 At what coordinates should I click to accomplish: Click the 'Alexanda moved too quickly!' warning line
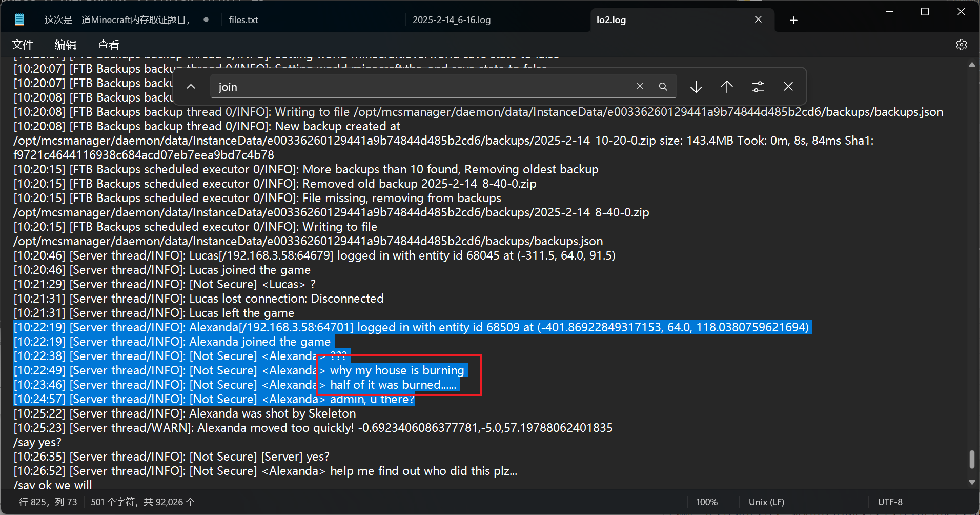pyautogui.click(x=313, y=428)
